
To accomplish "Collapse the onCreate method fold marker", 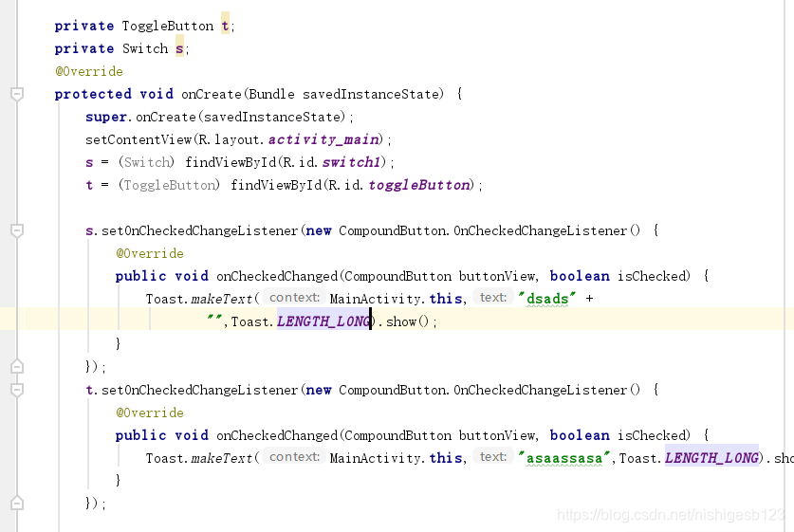I will coord(17,94).
